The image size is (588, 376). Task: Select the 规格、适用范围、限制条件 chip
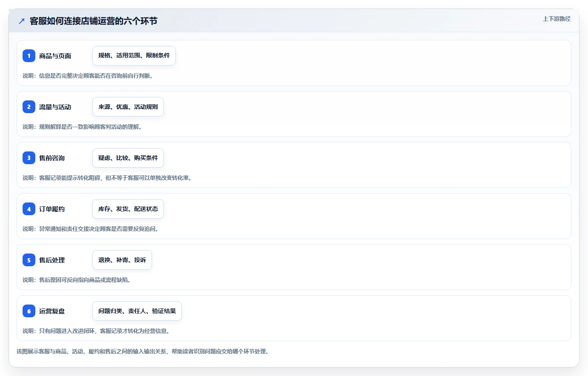(x=134, y=56)
